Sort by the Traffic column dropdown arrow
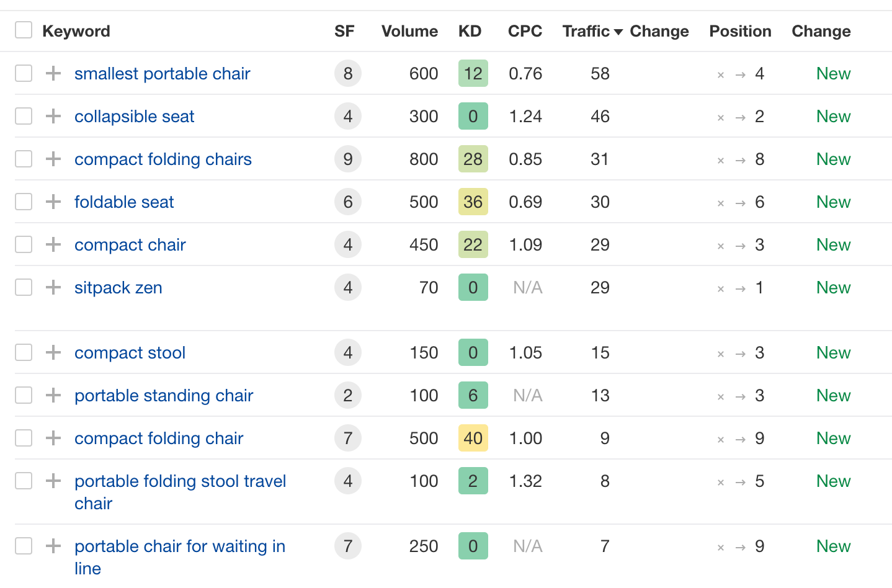892x588 pixels. [618, 32]
